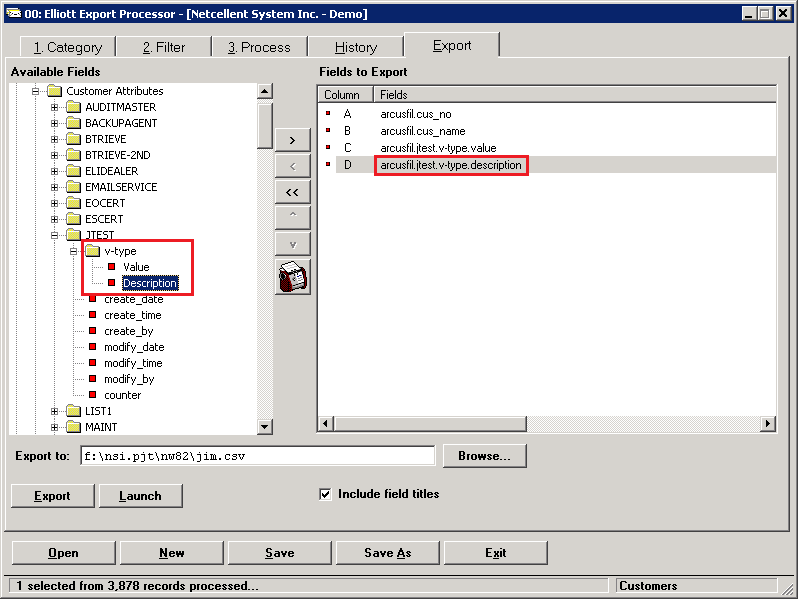Select arcusfil.jtest.v-type.value row
Image resolution: width=798 pixels, height=599 pixels.
click(438, 148)
